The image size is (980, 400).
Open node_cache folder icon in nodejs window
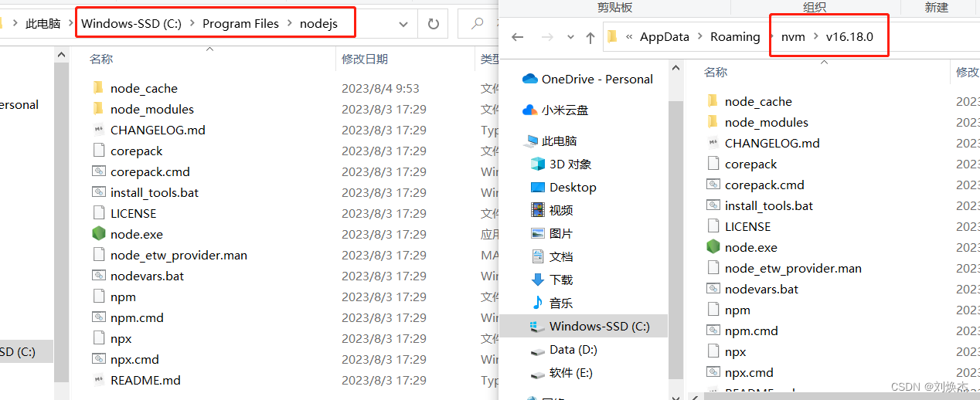point(98,88)
